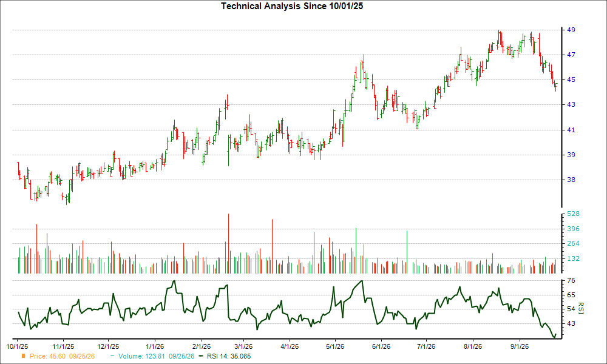Click the Price: 45.60 09/25/26 legend text

point(62,356)
